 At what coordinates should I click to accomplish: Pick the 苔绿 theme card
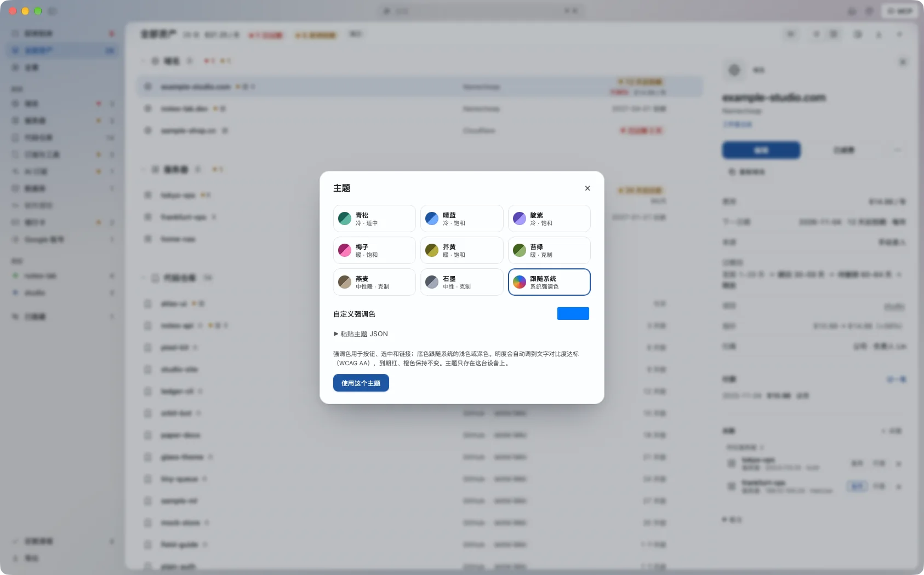coord(549,250)
